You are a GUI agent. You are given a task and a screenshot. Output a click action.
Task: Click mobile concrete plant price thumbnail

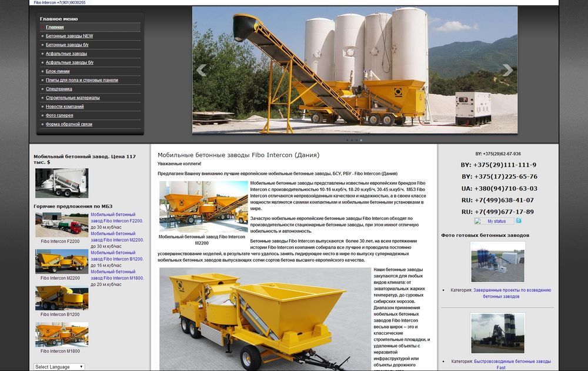click(x=62, y=183)
